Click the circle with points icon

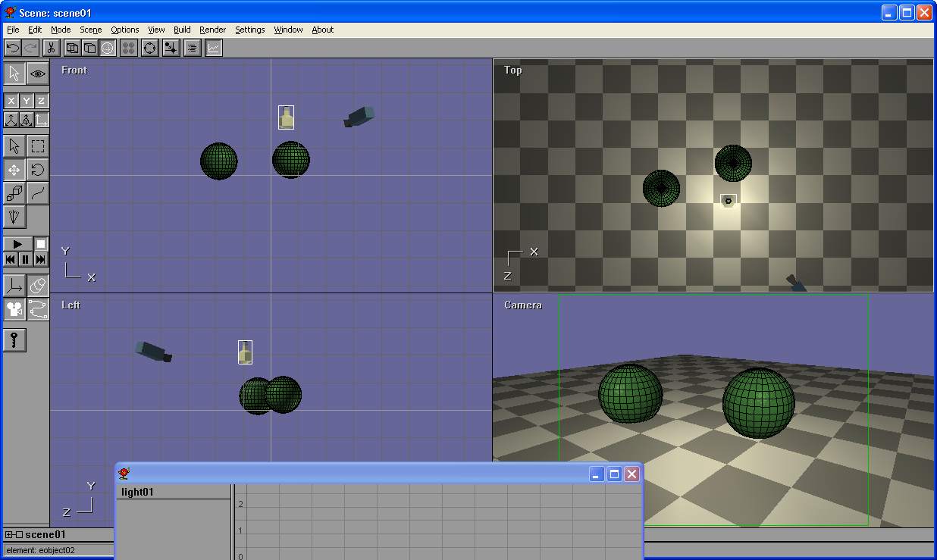point(150,48)
